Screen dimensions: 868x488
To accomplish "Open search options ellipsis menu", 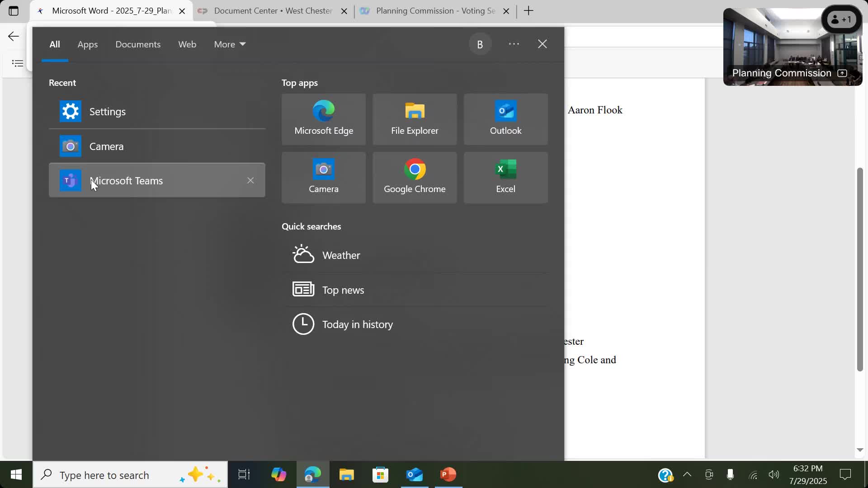I will point(514,44).
